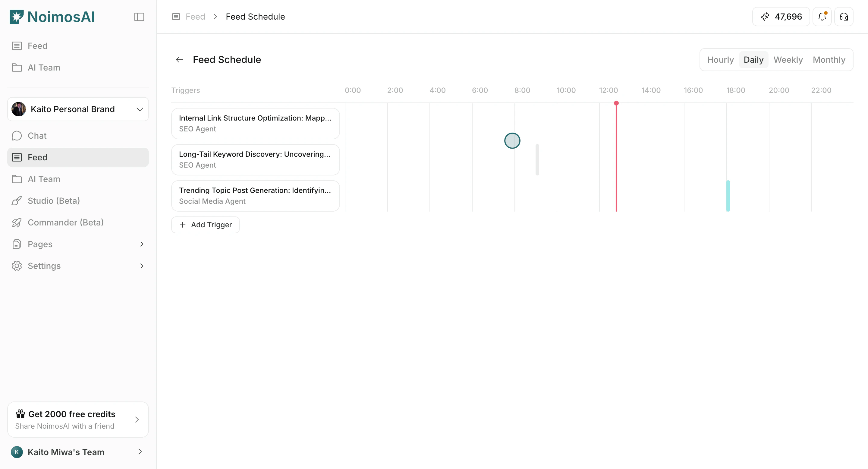
Task: Switch to Hourly schedule view
Action: [720, 59]
